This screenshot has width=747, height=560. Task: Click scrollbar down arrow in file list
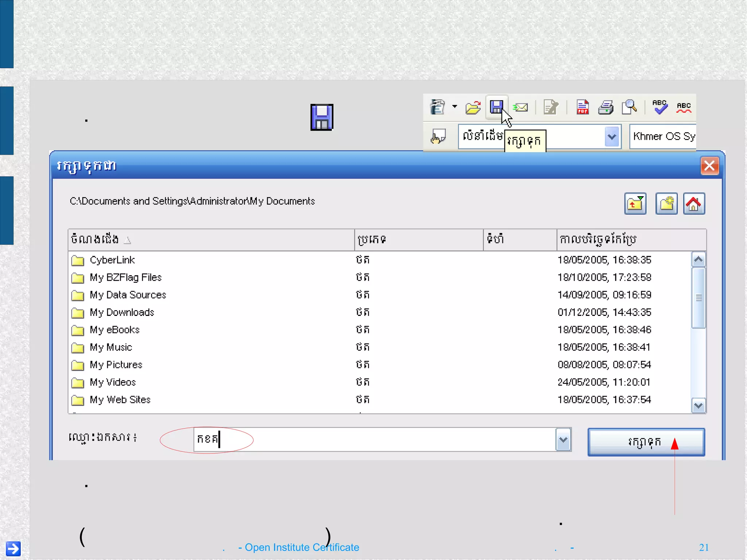coord(698,406)
